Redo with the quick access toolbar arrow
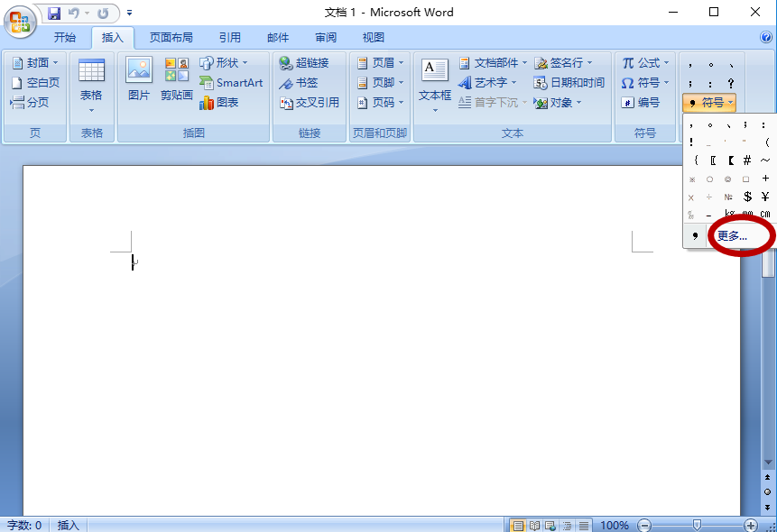This screenshot has width=777, height=532. pyautogui.click(x=103, y=13)
